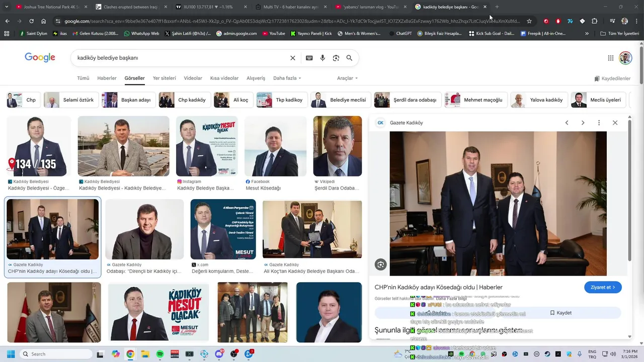Start a voice search with the microphone
Screen dimensions: 644x362
[323, 58]
